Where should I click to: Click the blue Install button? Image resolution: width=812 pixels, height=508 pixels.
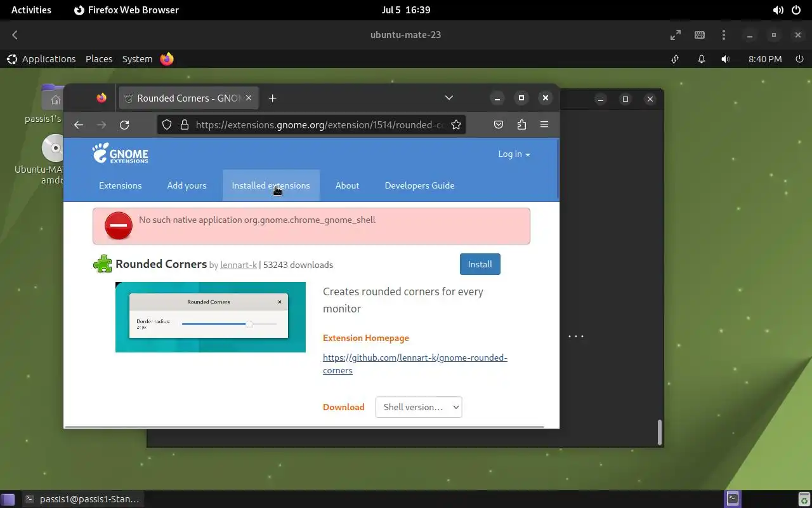point(480,264)
